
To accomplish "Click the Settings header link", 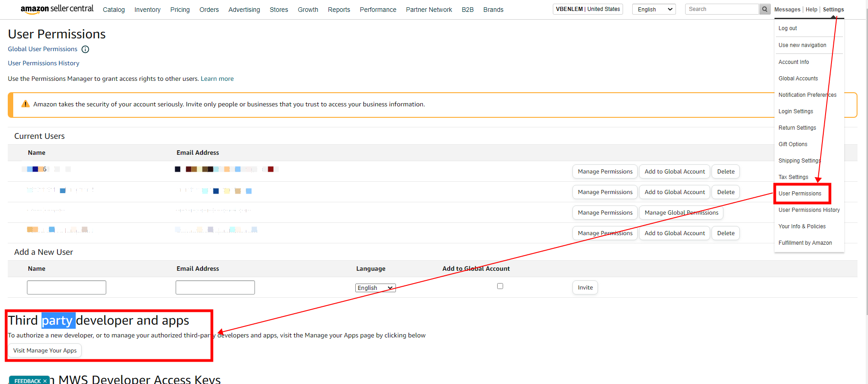I will [833, 10].
